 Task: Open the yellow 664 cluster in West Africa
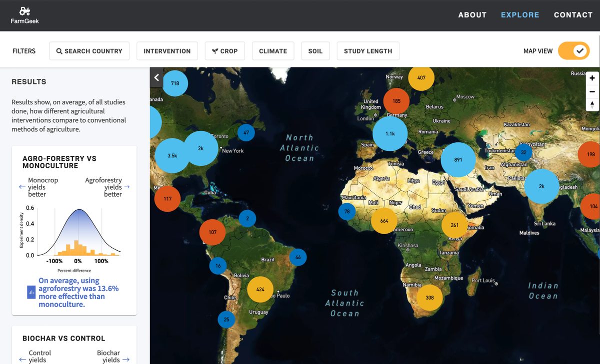[384, 221]
